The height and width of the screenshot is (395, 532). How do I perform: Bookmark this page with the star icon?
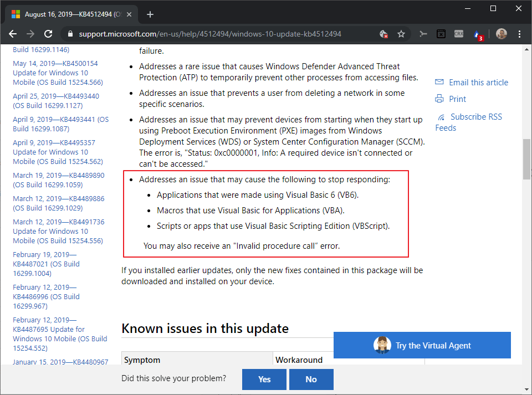(401, 34)
